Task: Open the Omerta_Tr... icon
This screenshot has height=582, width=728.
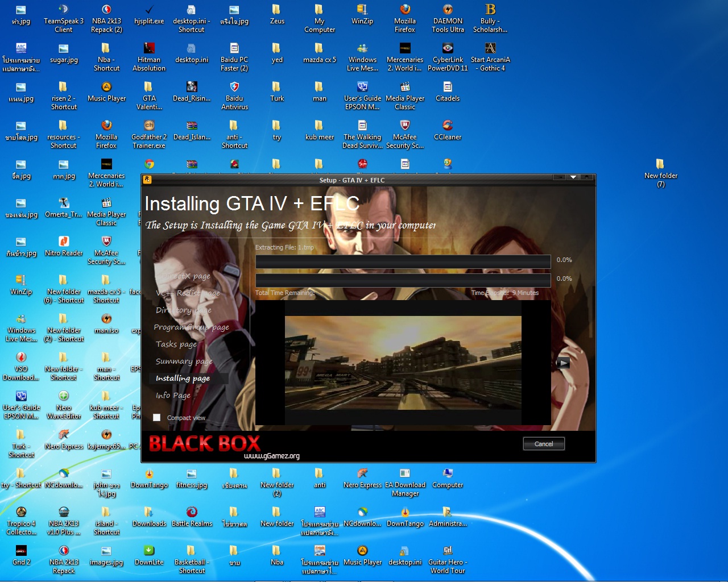Action: point(64,208)
